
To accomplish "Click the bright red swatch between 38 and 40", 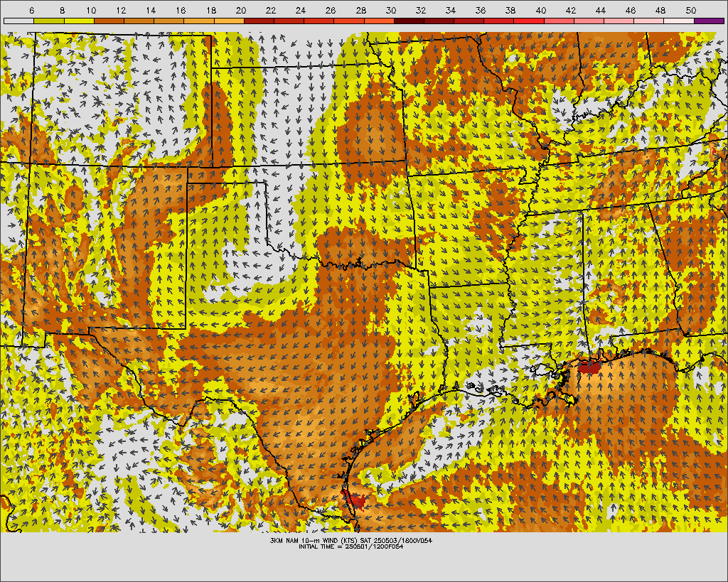I will 529,21.
